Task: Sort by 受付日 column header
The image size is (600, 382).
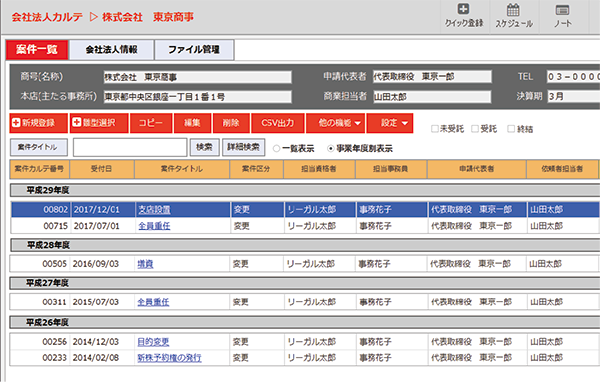Action: [x=101, y=169]
